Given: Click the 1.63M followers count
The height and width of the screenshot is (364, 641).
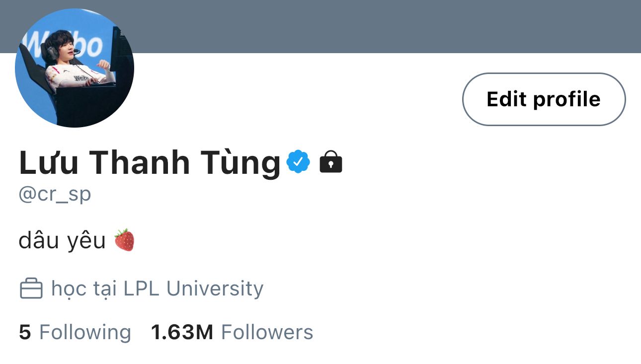Looking at the screenshot, I should point(182,332).
